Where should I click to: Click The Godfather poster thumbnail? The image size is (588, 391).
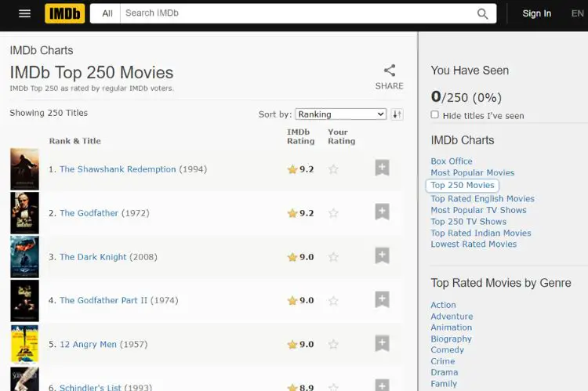tap(24, 213)
